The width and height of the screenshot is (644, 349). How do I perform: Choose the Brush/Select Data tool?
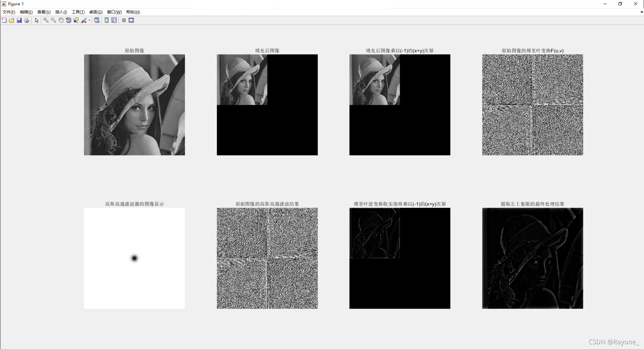[x=84, y=20]
